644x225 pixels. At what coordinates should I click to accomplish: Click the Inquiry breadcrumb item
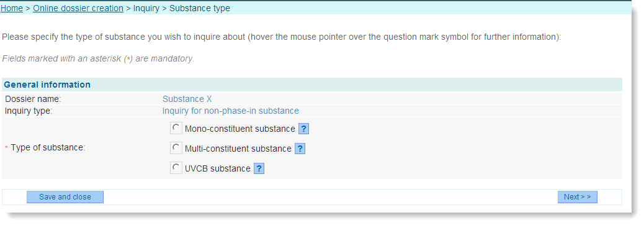point(146,8)
